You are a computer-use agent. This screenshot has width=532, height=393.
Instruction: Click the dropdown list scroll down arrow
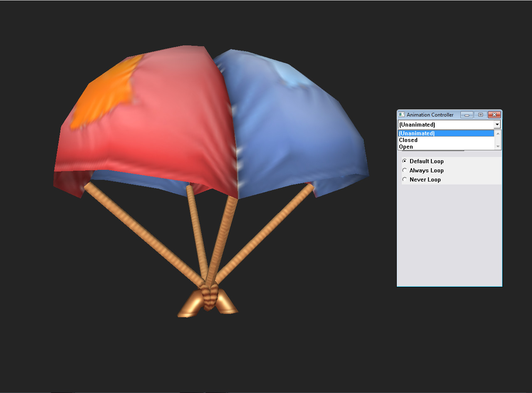click(x=498, y=147)
